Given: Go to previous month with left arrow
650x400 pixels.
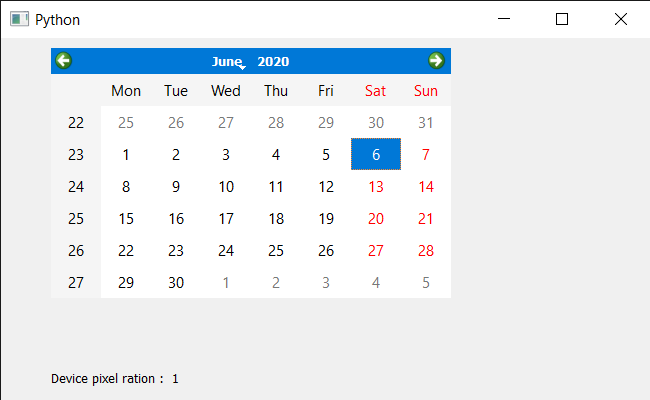Looking at the screenshot, I should tap(64, 61).
